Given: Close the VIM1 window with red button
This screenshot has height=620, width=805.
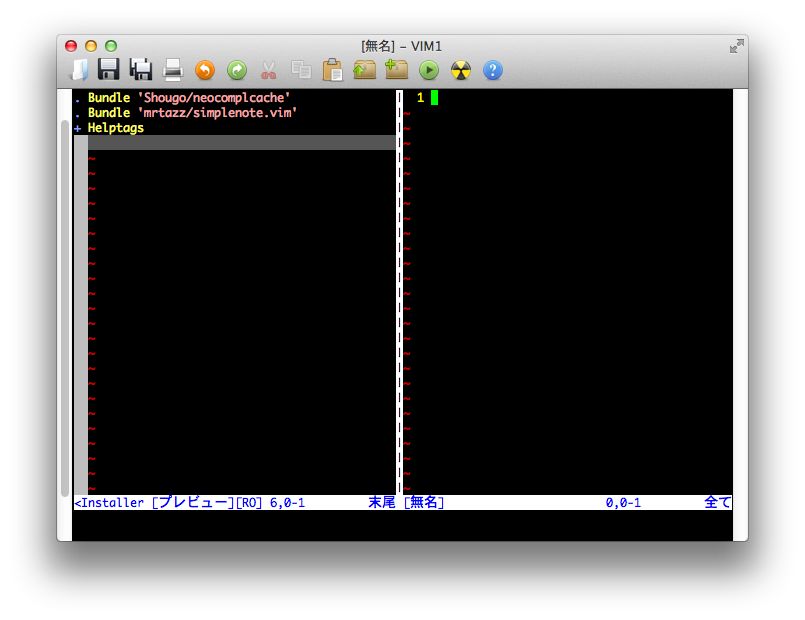Looking at the screenshot, I should coord(71,46).
